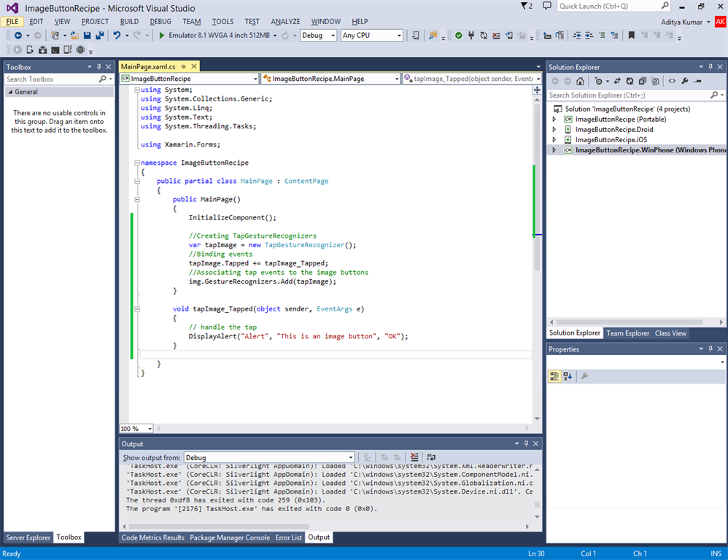Toggle Categorized view in the Properties panel
728x560 pixels.
coord(554,376)
